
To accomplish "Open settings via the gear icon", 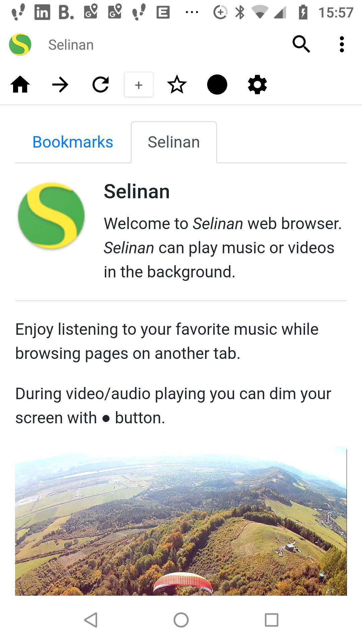I will [x=257, y=85].
